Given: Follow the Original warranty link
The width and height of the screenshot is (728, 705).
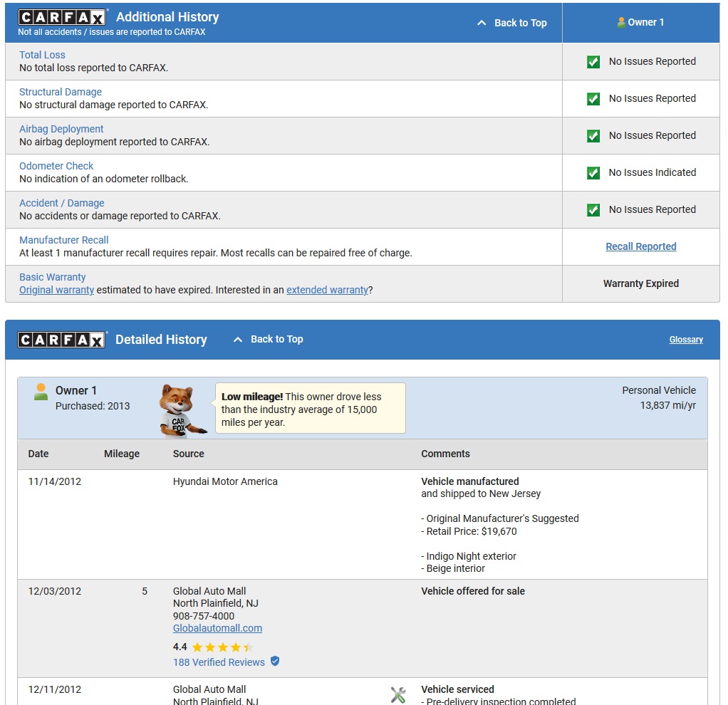Looking at the screenshot, I should coord(57,290).
